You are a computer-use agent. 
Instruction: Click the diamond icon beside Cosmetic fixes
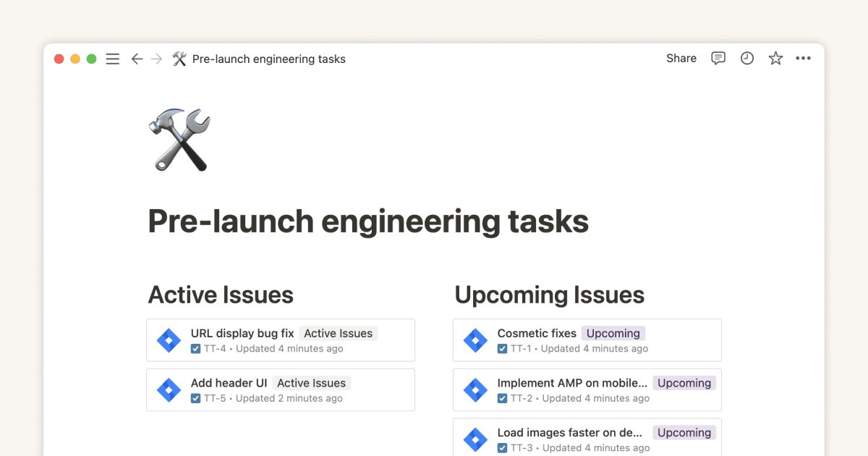click(x=475, y=339)
